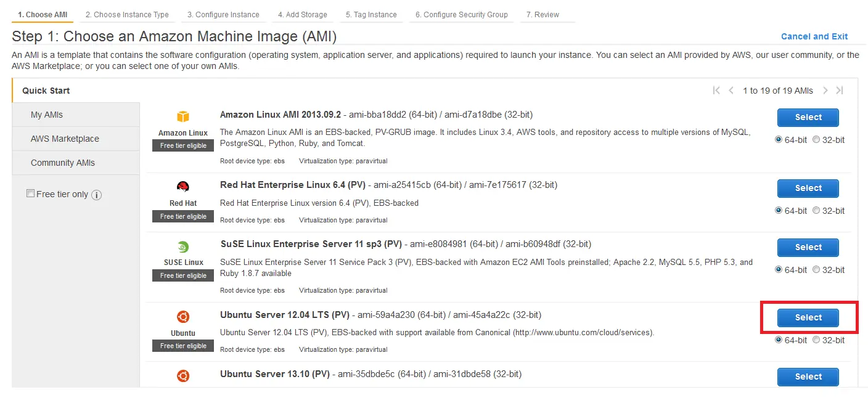Open the 7. Review tab

[543, 15]
